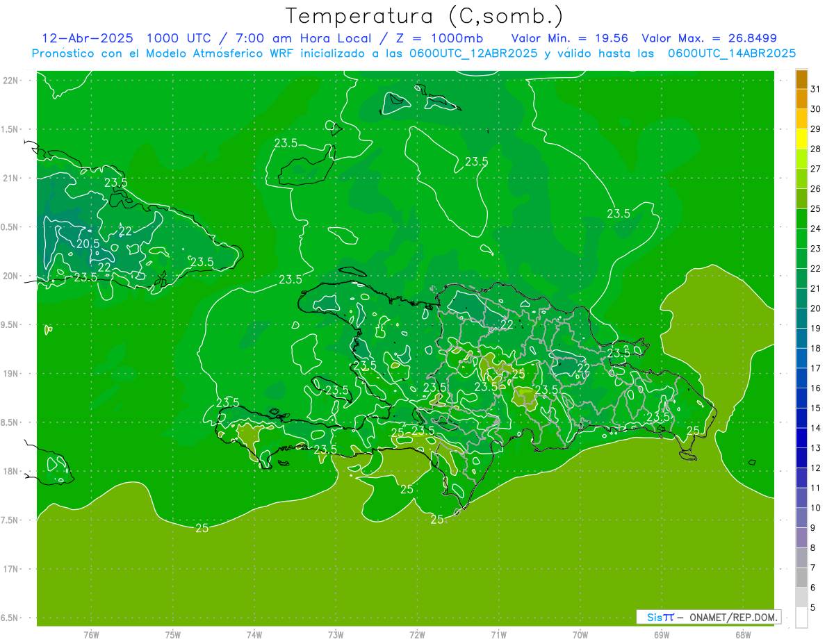The width and height of the screenshot is (834, 644).
Task: Click the "17N" latitude axis label
Action: point(10,570)
